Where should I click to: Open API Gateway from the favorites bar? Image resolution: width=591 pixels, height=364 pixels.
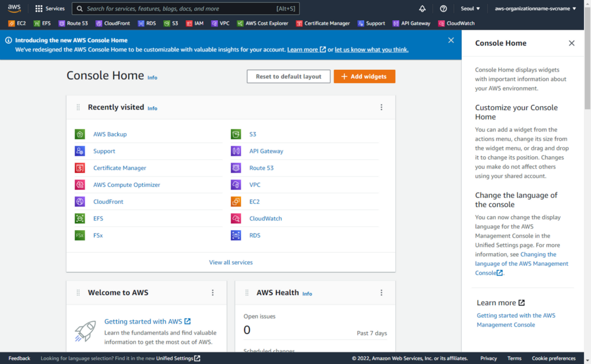pos(411,23)
